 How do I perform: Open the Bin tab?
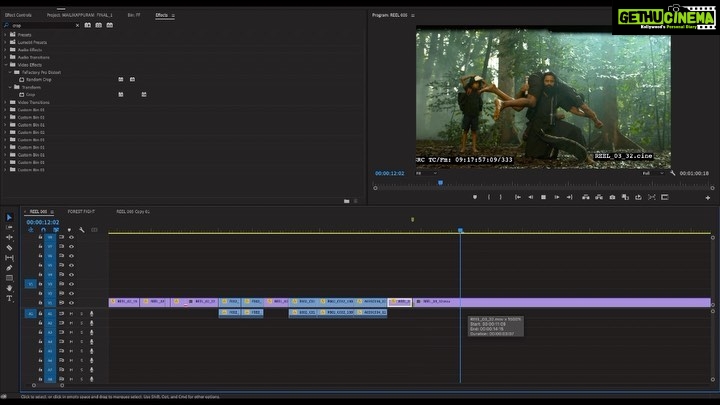pyautogui.click(x=134, y=15)
